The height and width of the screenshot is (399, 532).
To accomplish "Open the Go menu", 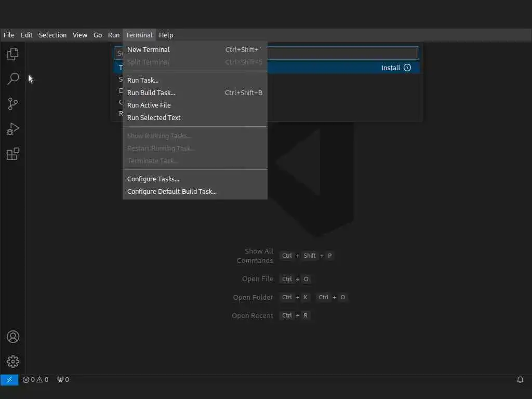I will click(x=98, y=35).
